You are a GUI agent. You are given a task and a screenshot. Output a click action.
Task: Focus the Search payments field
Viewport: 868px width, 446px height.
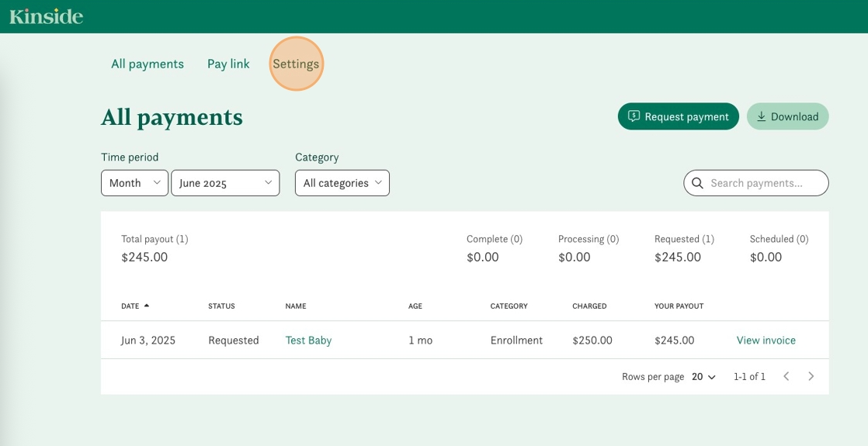pyautogui.click(x=765, y=183)
